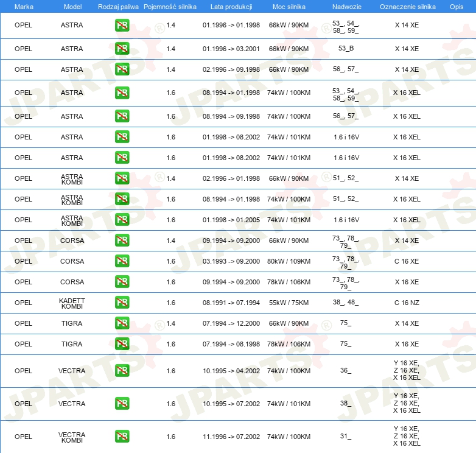The height and width of the screenshot is (453, 476).
Task: Click the fuel icon in Kadett Kombi row
Action: pyautogui.click(x=122, y=303)
